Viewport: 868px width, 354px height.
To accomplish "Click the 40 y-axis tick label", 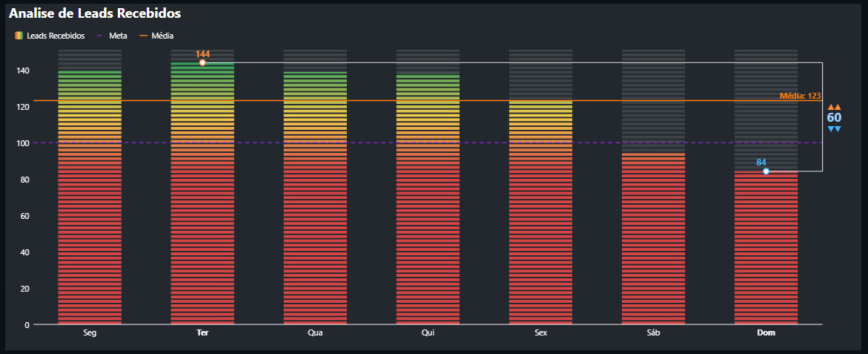I will 25,252.
